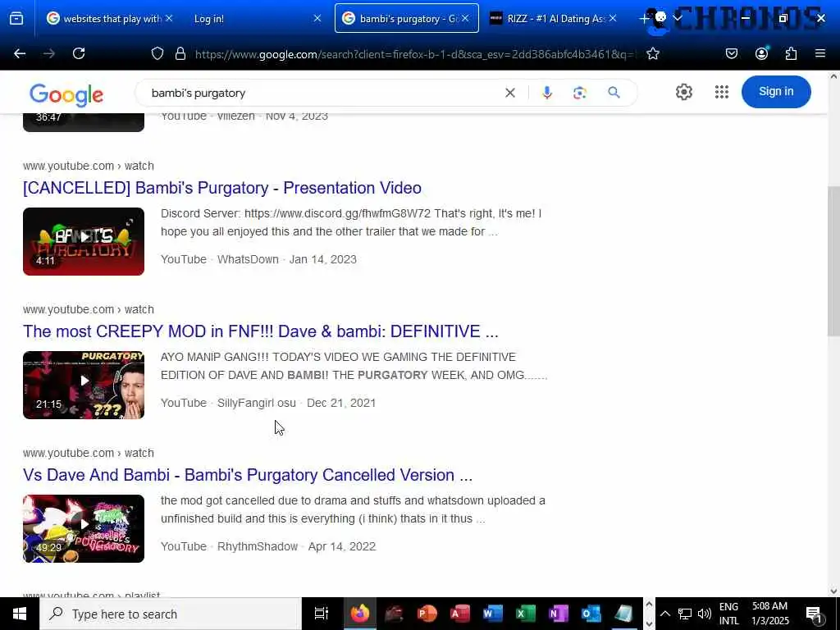Click the Windows taskbar search box

(171, 614)
